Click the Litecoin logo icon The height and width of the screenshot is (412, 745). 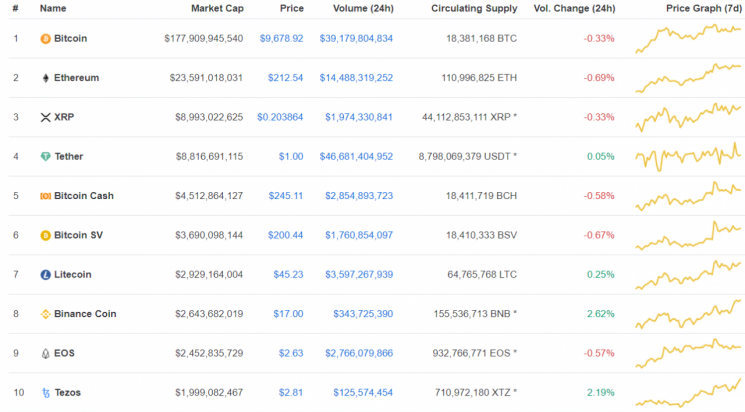tap(45, 275)
